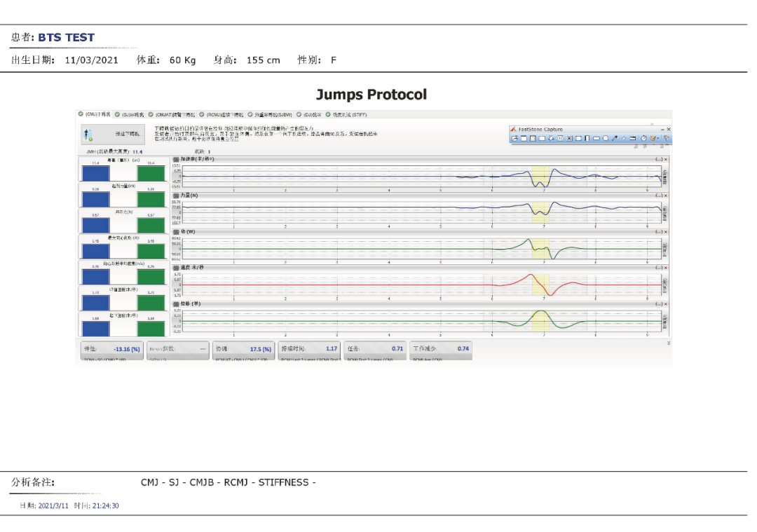Click the add squat jump button
757x532 pixels.
[112, 134]
